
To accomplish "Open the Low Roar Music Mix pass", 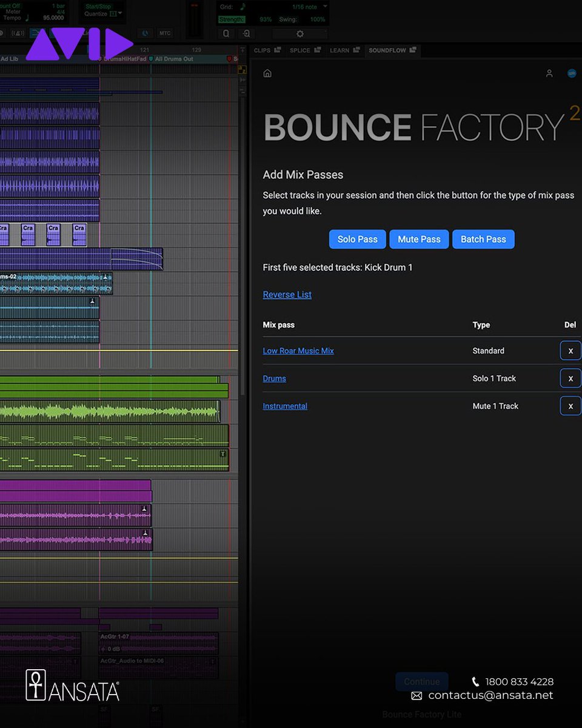I will [298, 351].
